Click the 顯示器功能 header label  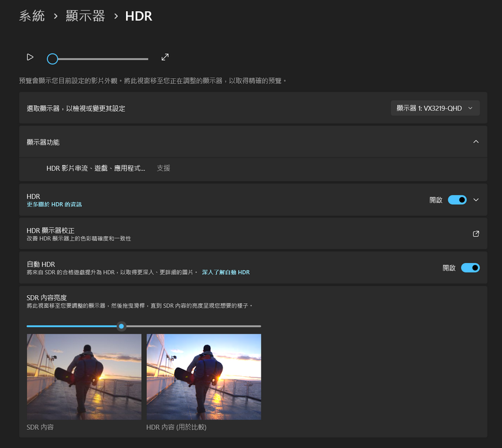(x=43, y=142)
